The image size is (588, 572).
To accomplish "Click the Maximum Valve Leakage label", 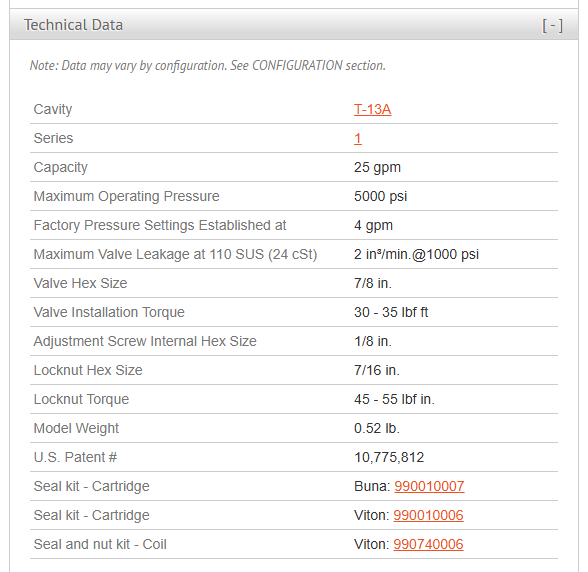I will coord(176,254).
